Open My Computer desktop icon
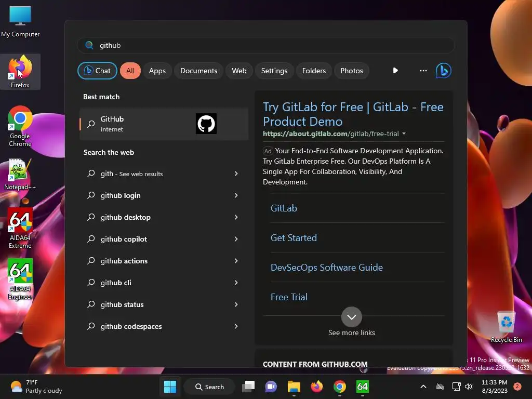 20,21
